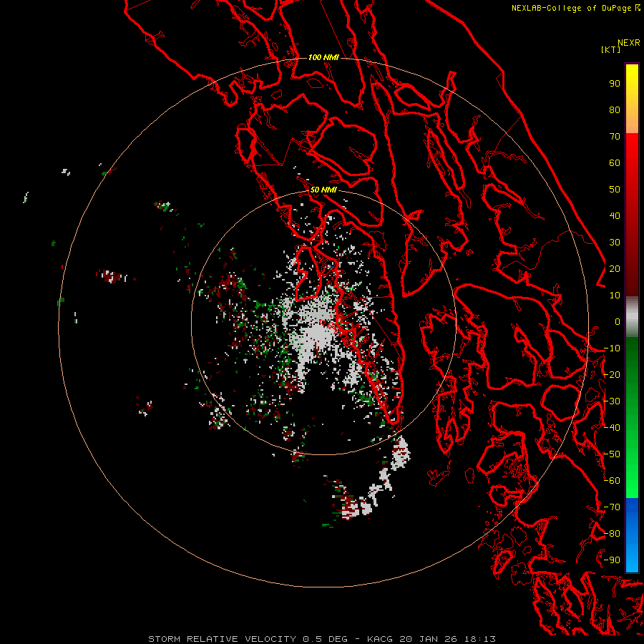644x644 pixels.
Task: Click the yellow top segment of color bar
Action: pos(632,99)
